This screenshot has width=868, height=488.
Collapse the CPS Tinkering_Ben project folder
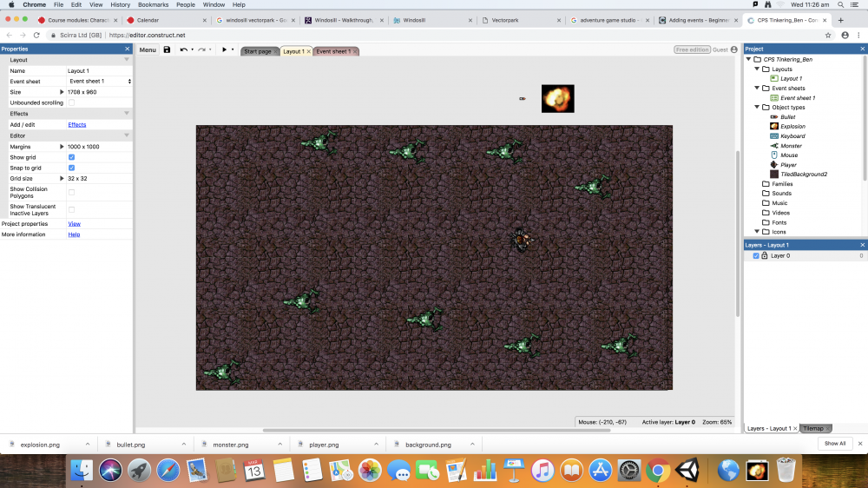[748, 59]
